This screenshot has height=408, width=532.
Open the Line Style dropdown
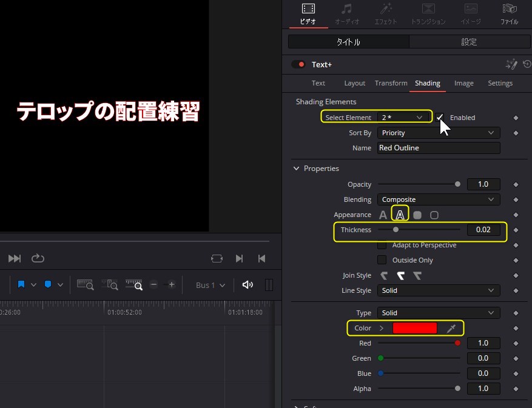tap(438, 290)
